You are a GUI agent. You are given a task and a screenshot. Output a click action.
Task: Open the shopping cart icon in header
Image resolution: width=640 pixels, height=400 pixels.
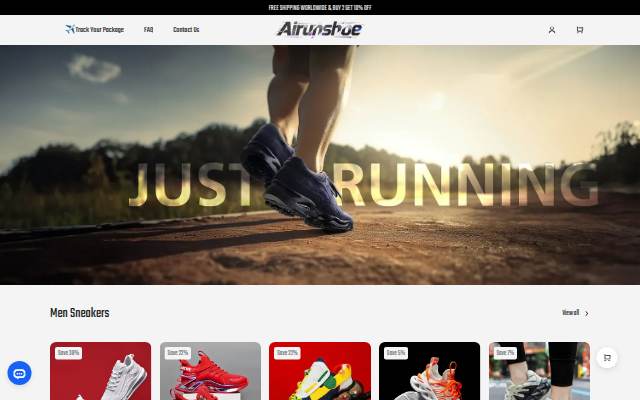click(580, 30)
